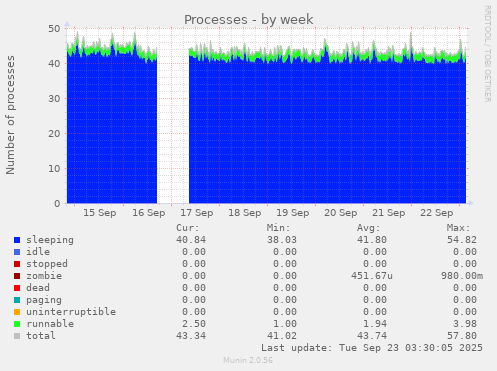Click the 'total' legend label
Image resolution: width=497 pixels, height=371 pixels.
pyautogui.click(x=41, y=336)
